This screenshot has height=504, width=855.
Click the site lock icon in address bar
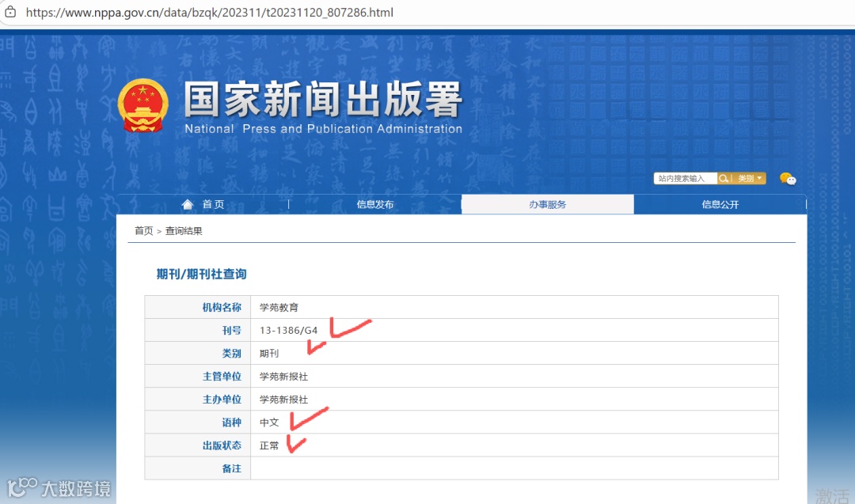coord(10,11)
